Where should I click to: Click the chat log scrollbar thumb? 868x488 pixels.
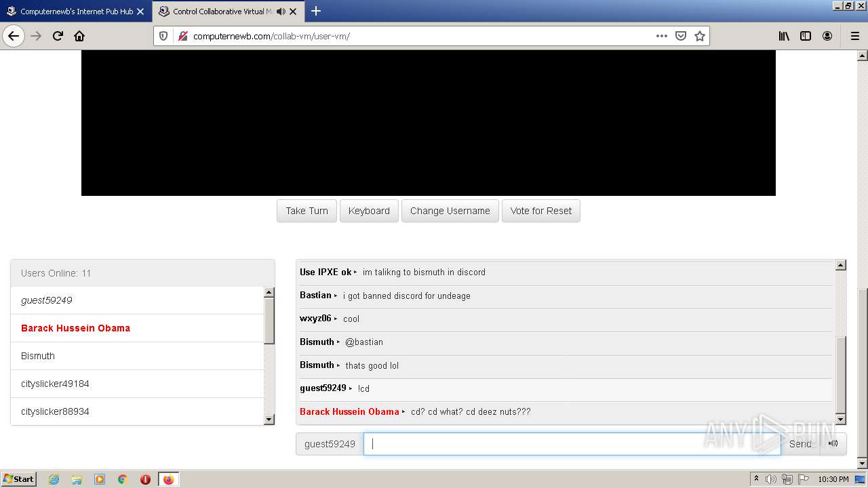tap(841, 373)
